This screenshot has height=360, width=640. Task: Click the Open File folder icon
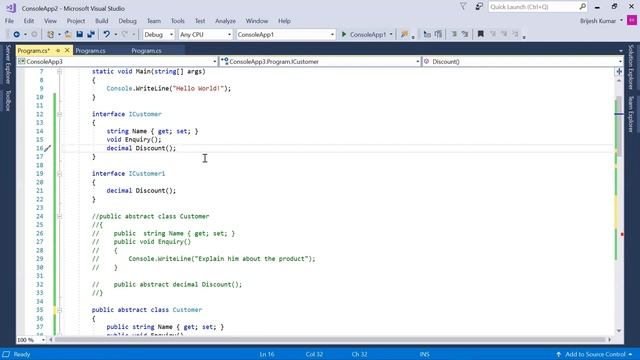point(68,35)
